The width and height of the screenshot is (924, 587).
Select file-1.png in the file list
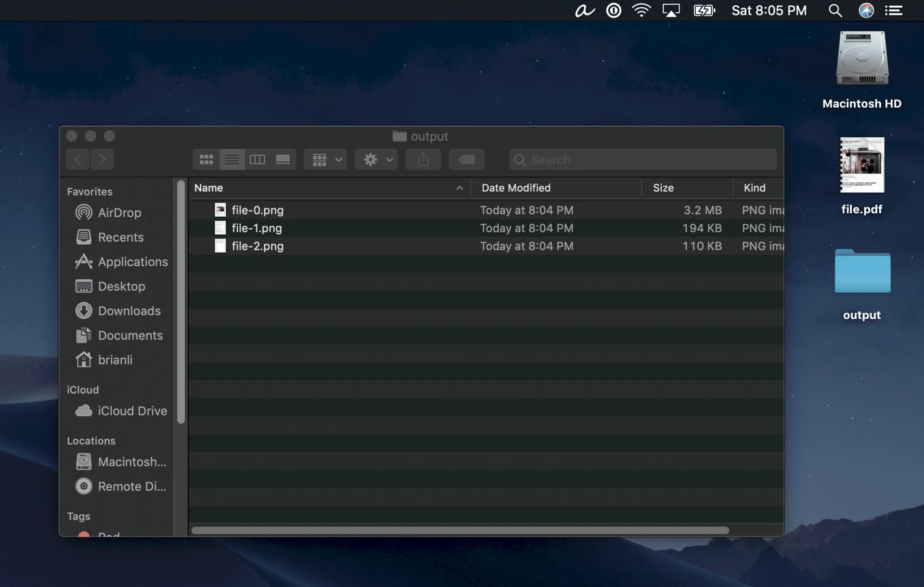pyautogui.click(x=257, y=228)
